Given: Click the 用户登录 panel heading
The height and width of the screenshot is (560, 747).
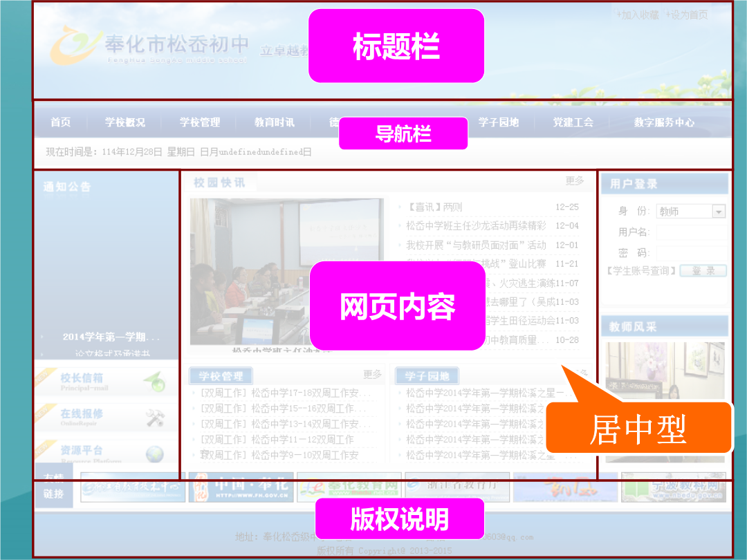Looking at the screenshot, I should point(634,184).
